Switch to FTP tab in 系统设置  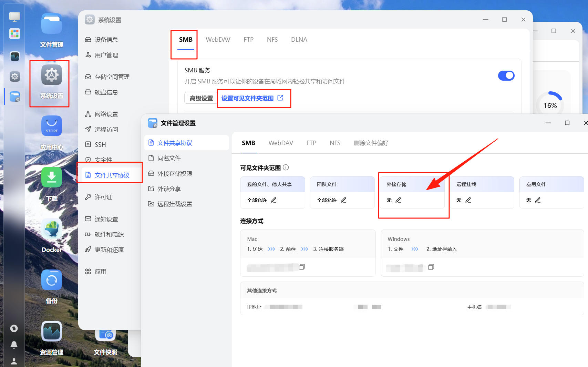[248, 40]
